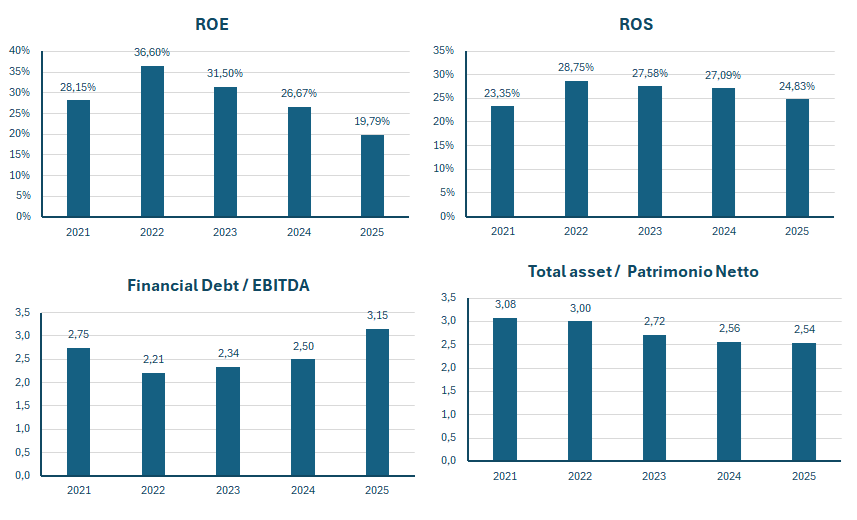This screenshot has width=857, height=520.
Task: Click the 26,67% data label
Action: tap(299, 94)
